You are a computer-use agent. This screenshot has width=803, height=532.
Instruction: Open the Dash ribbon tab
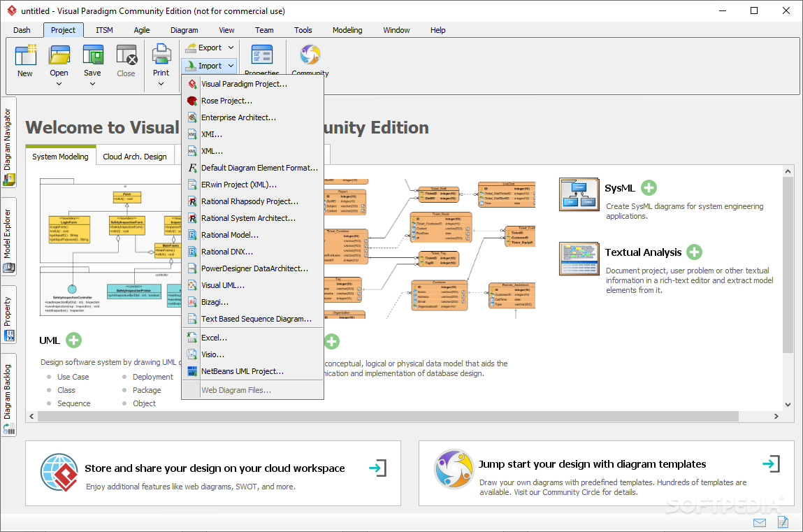click(22, 30)
